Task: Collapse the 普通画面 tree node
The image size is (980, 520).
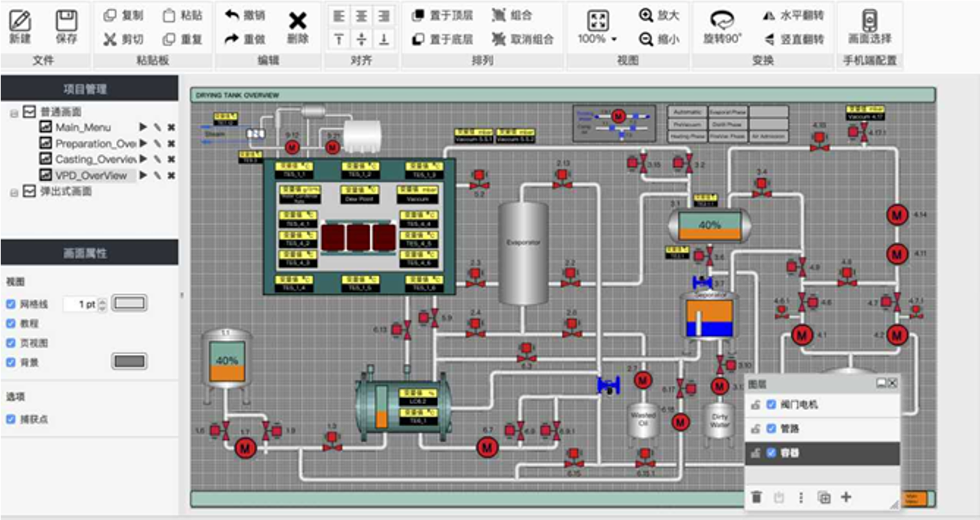Action: (14, 113)
